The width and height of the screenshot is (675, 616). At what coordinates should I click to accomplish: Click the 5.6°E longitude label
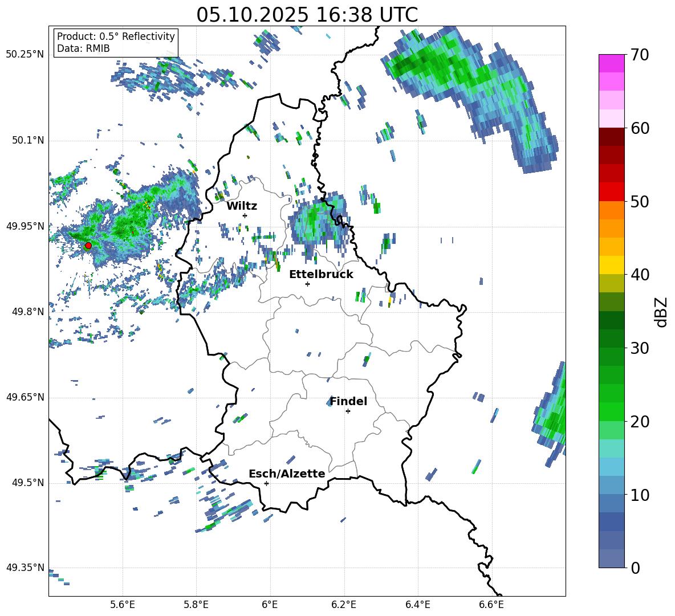pos(123,605)
